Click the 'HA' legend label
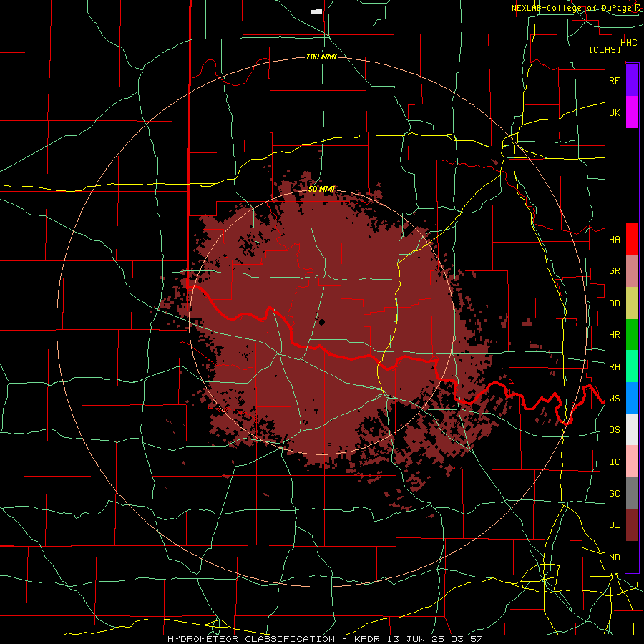644x644 pixels. 614,240
